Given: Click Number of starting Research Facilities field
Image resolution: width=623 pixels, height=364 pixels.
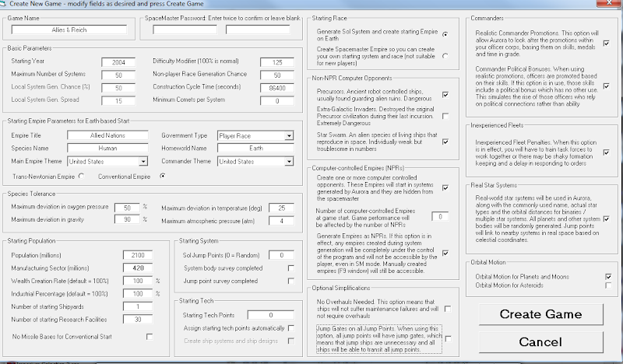Looking at the screenshot, I should [x=138, y=319].
